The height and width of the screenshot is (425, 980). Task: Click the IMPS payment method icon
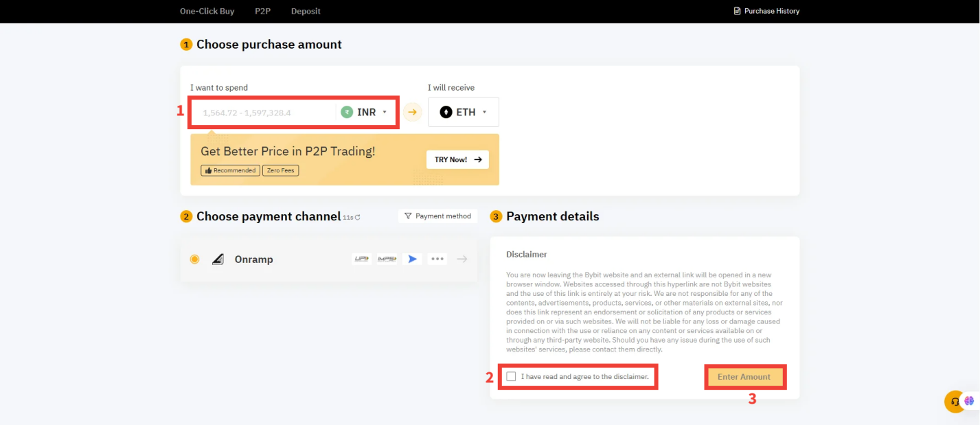(x=387, y=259)
